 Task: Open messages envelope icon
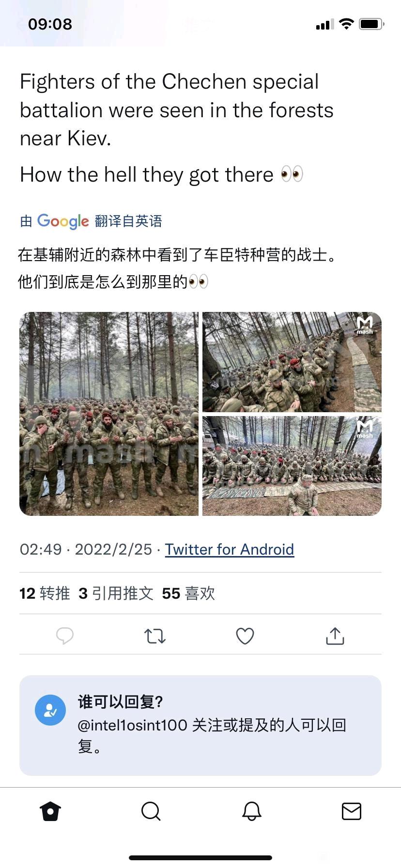pyautogui.click(x=352, y=811)
